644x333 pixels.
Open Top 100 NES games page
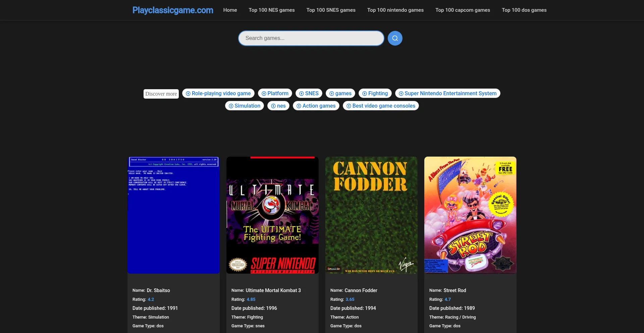[271, 10]
